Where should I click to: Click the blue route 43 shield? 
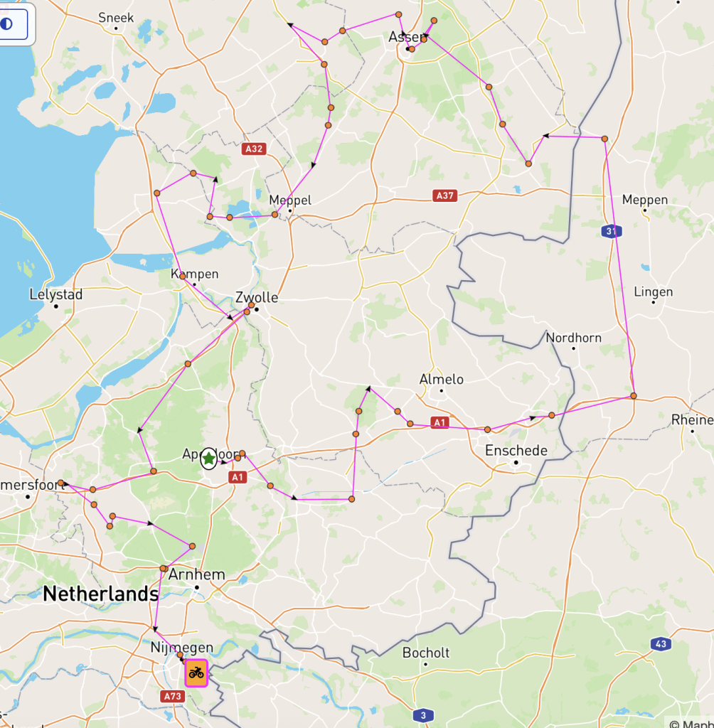tap(661, 644)
